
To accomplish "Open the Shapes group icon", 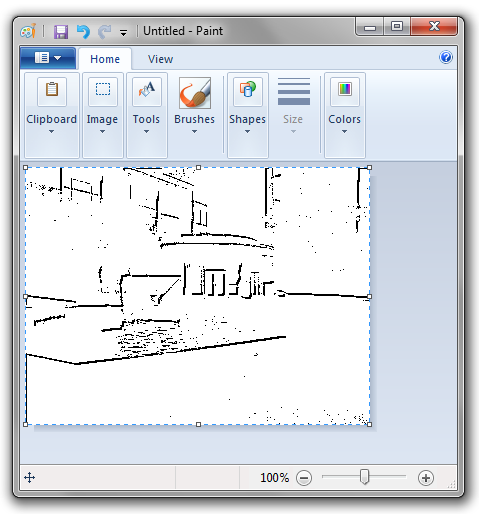I will pos(248,91).
